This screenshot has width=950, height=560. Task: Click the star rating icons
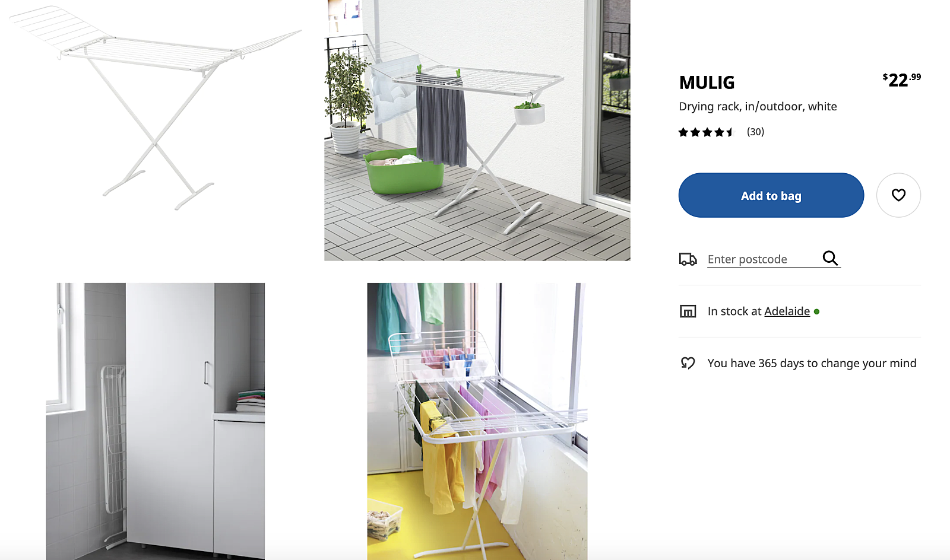pyautogui.click(x=707, y=132)
